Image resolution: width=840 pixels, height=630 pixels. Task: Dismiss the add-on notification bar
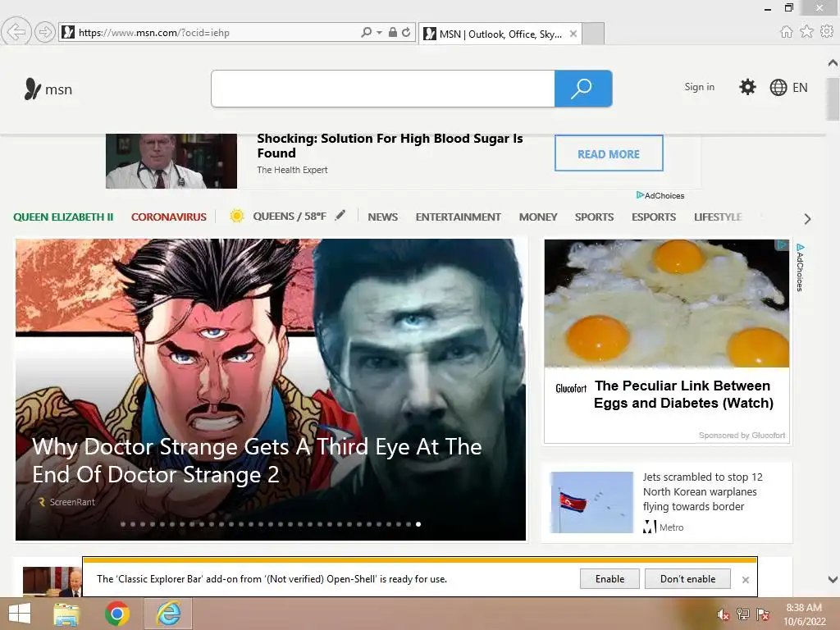(x=745, y=580)
